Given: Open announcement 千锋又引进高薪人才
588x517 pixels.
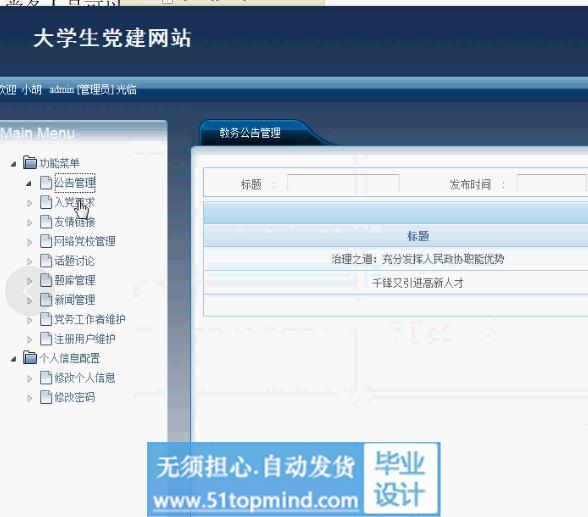Looking at the screenshot, I should (x=418, y=283).
